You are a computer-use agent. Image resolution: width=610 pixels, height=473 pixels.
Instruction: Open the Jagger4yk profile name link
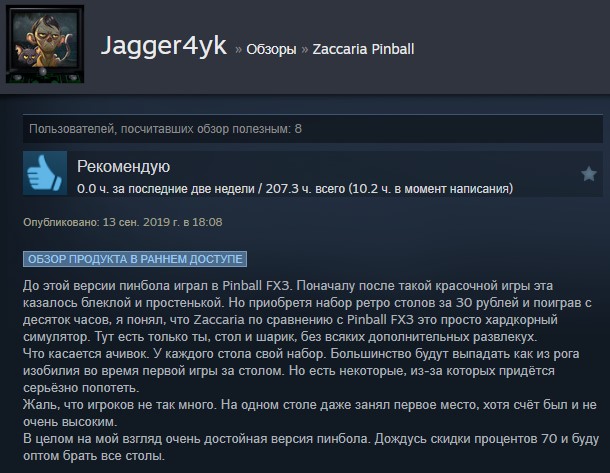pos(163,46)
